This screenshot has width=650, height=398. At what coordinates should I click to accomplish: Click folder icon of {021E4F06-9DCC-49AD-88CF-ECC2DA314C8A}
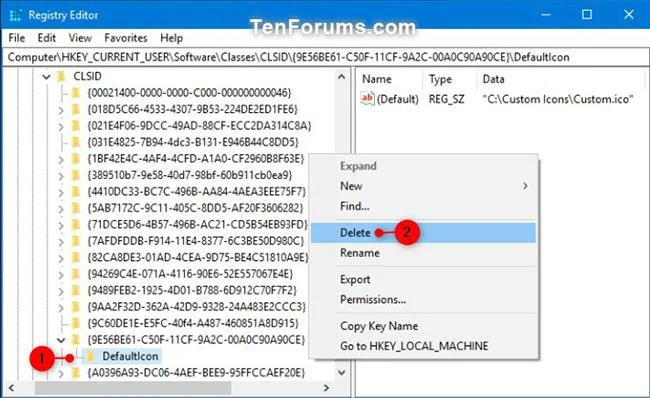click(76, 126)
